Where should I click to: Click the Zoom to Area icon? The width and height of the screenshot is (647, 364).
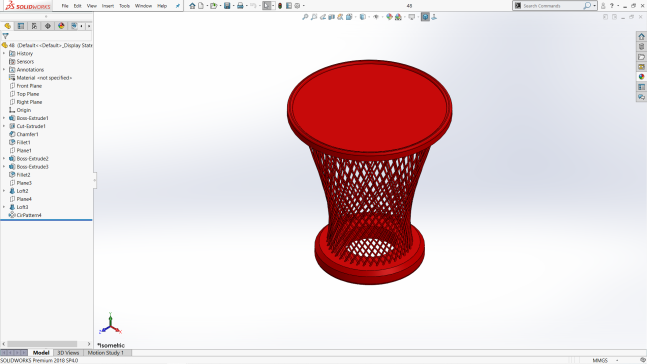(314, 17)
